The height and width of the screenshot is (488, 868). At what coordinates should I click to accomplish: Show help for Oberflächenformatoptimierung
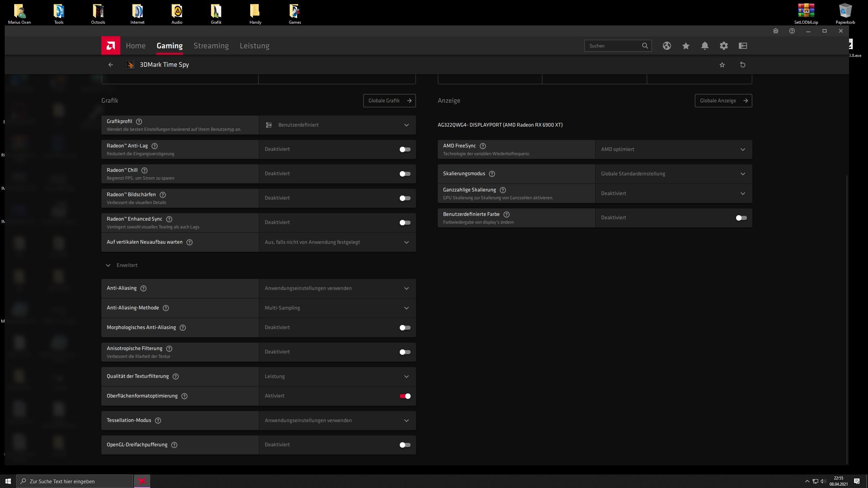(184, 396)
